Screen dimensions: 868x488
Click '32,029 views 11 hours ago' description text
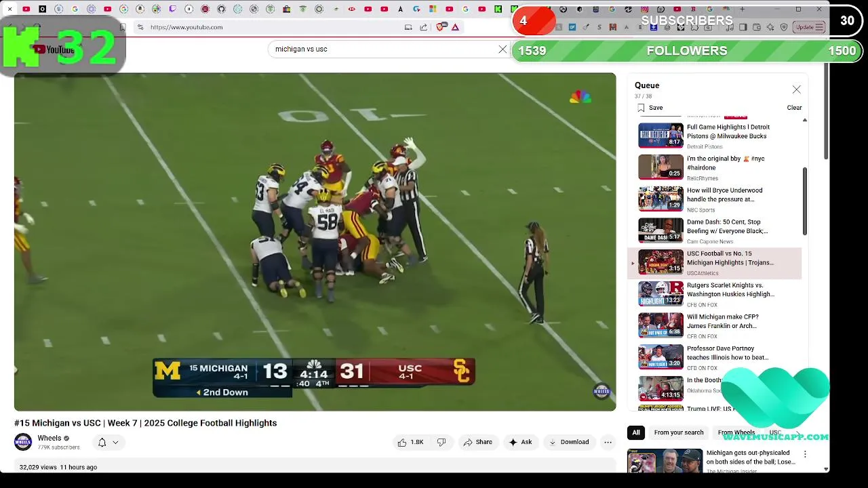(x=58, y=467)
